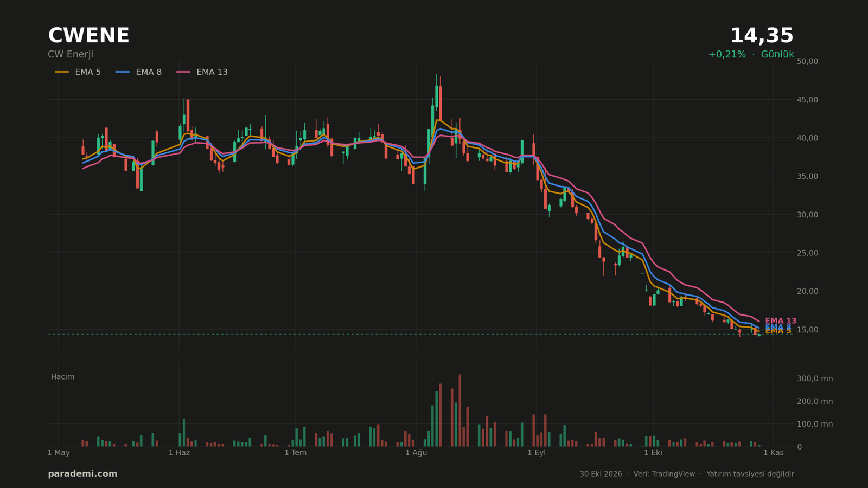Click the Veri: TradingView source text
The image size is (868, 488).
click(664, 474)
